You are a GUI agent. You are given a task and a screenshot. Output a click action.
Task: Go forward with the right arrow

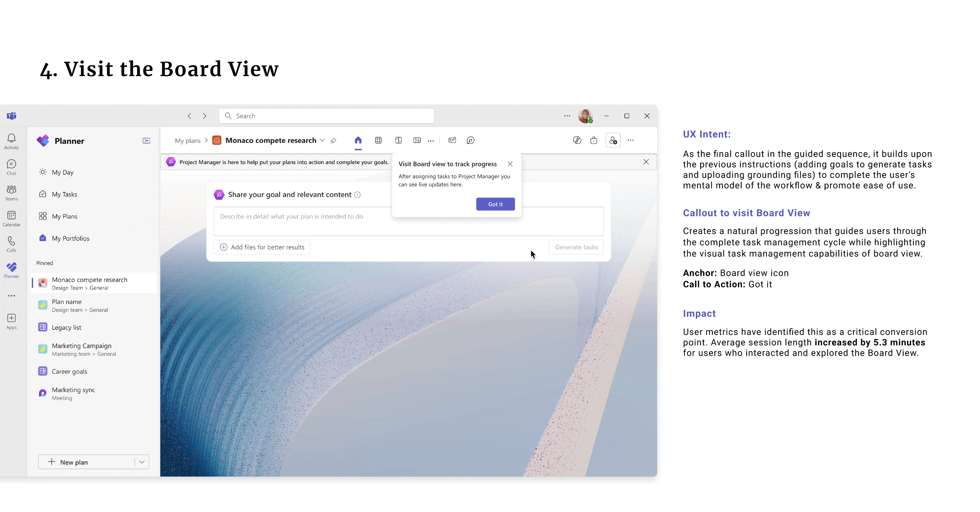[205, 116]
